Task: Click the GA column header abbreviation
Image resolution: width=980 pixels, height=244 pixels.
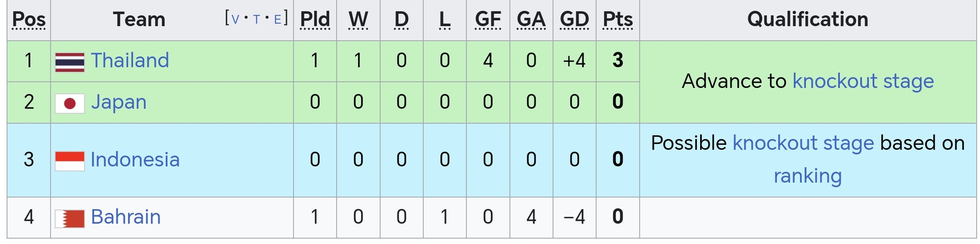Action: (531, 20)
